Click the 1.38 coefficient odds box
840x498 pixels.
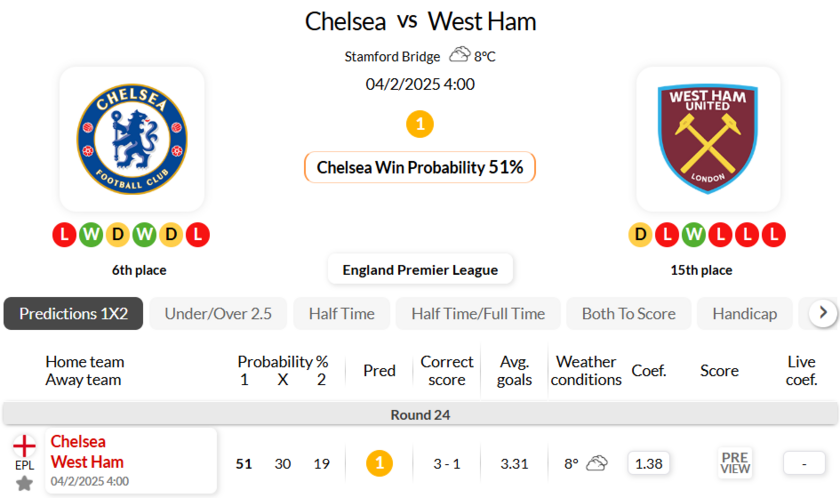[x=649, y=463]
